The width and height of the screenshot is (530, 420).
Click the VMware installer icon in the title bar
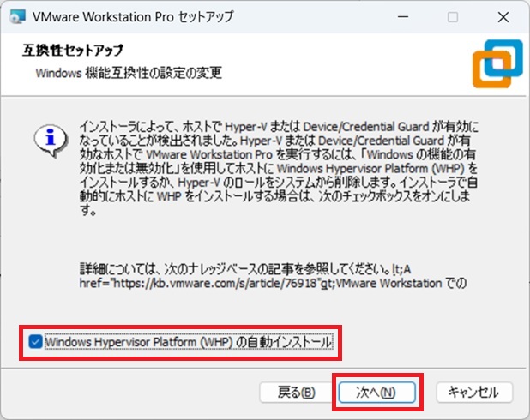tap(17, 16)
